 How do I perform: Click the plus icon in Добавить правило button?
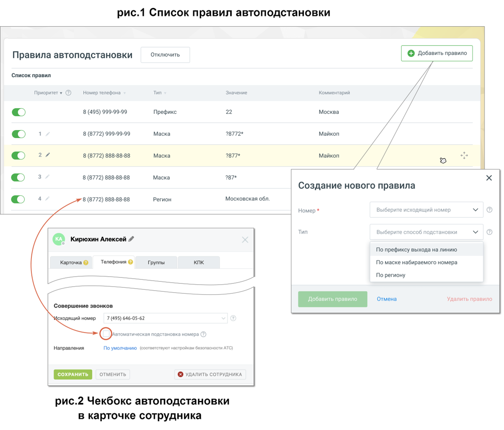(411, 53)
